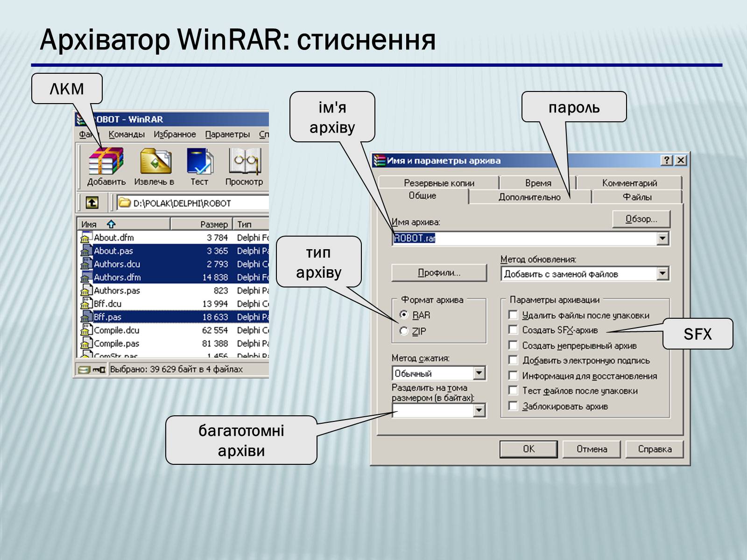747x560 pixels.
Task: Click the up-one-level folder icon
Action: tap(92, 203)
